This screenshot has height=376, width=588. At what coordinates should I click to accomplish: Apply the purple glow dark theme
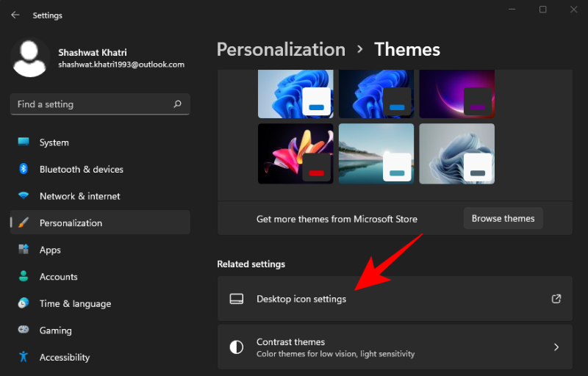click(456, 94)
